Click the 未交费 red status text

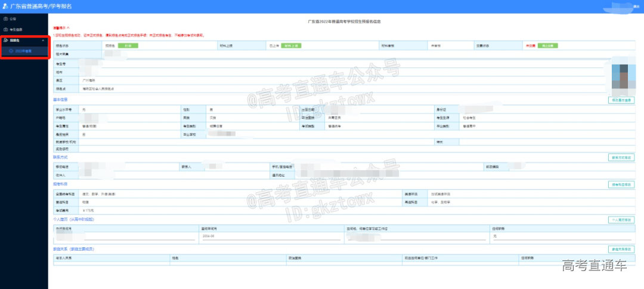(530, 45)
